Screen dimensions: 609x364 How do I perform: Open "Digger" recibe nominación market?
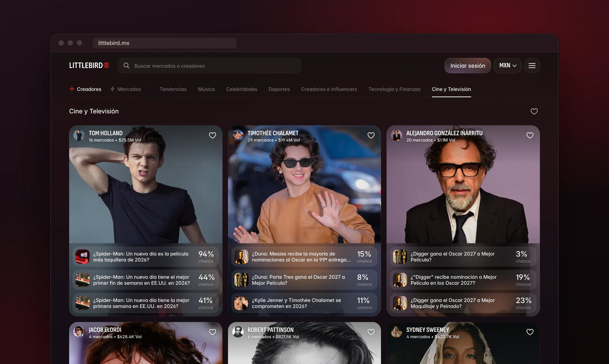click(x=463, y=280)
